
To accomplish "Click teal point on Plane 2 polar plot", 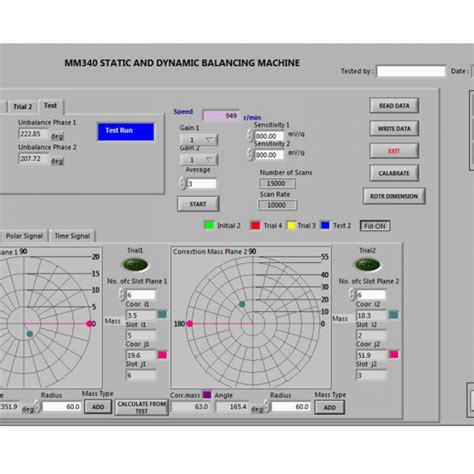I will (x=242, y=304).
